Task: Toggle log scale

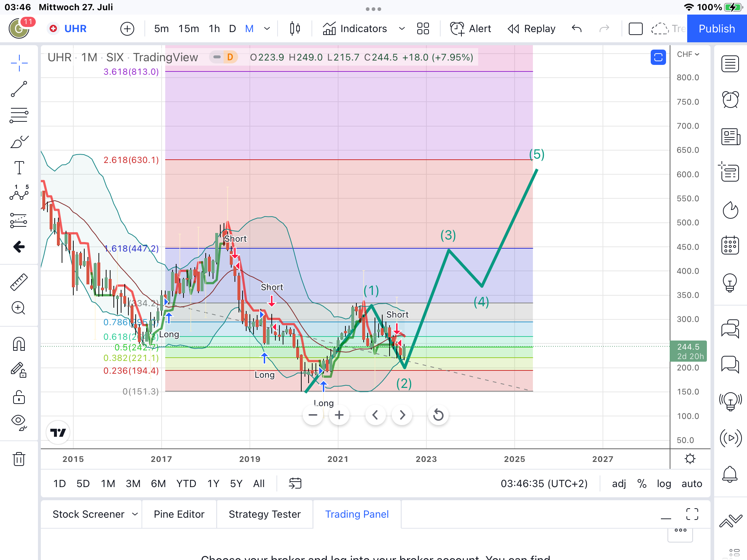Action: pos(664,483)
